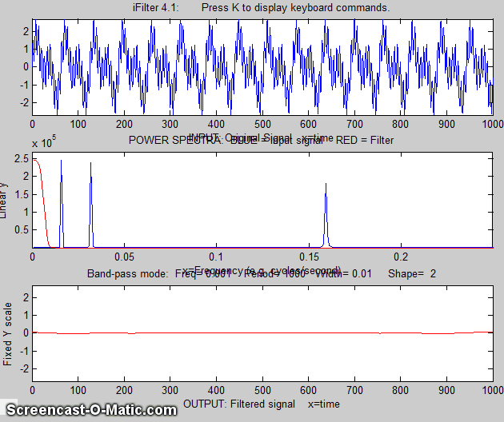Click the 0.05 tick on the frequency axis
This screenshot has width=504, height=422.
[x=124, y=257]
